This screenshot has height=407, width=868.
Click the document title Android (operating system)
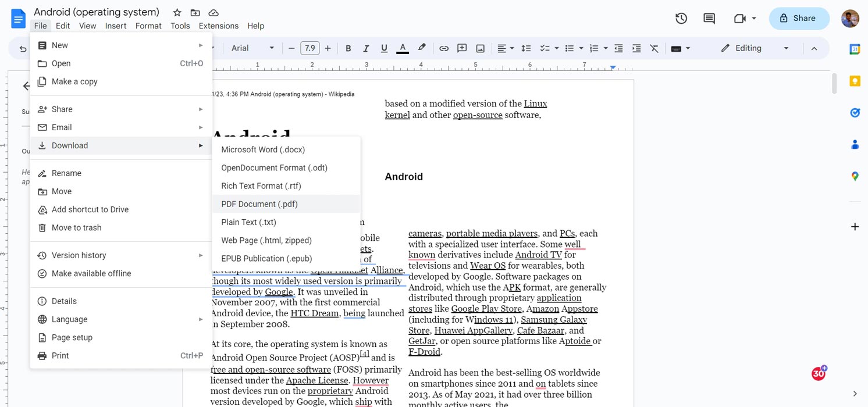[x=97, y=12]
